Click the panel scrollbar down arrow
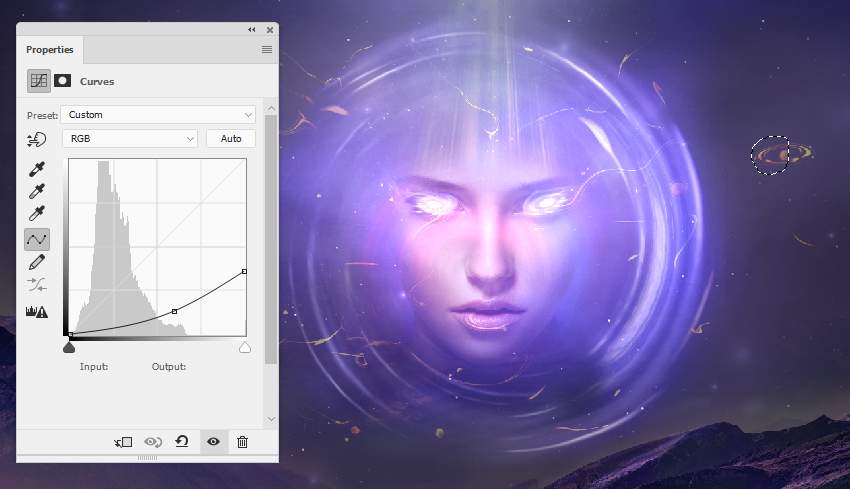The height and width of the screenshot is (489, 850). [x=271, y=419]
